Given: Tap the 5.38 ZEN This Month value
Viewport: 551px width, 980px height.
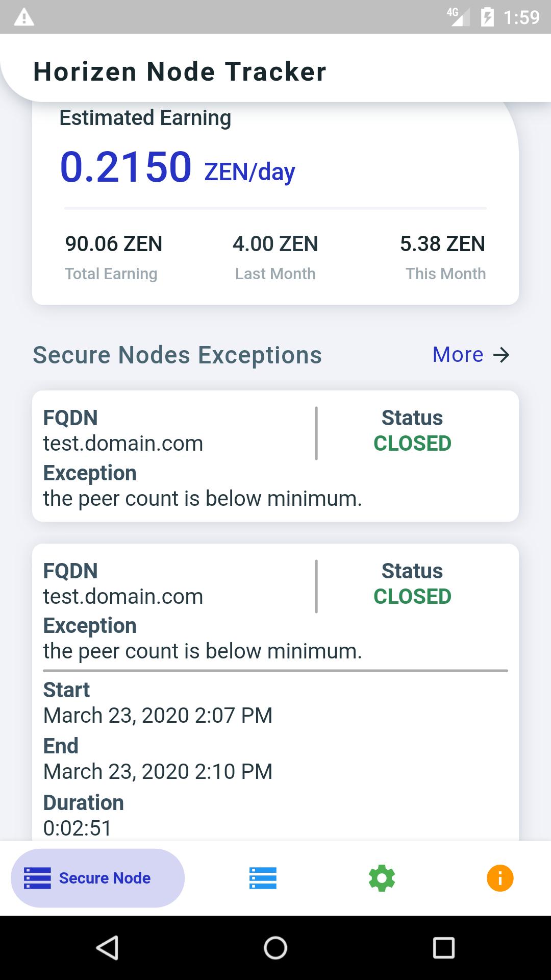Looking at the screenshot, I should 442,244.
